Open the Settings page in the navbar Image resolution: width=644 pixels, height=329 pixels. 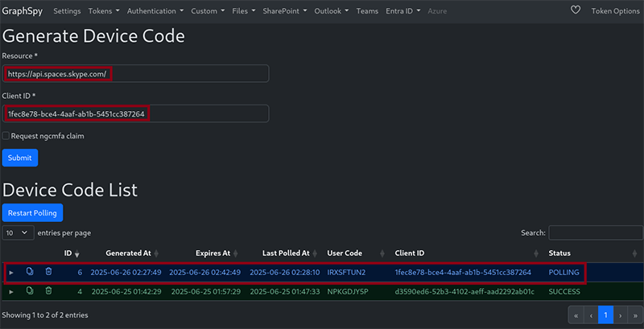67,11
